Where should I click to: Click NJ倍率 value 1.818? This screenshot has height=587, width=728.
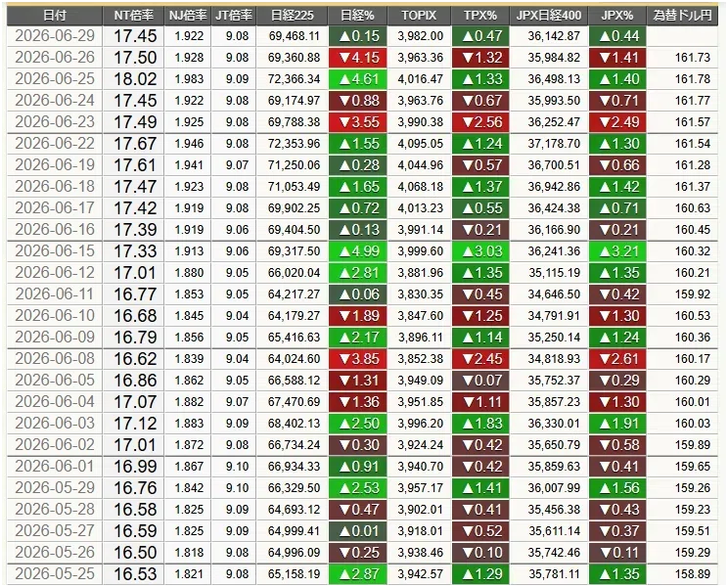(x=189, y=553)
